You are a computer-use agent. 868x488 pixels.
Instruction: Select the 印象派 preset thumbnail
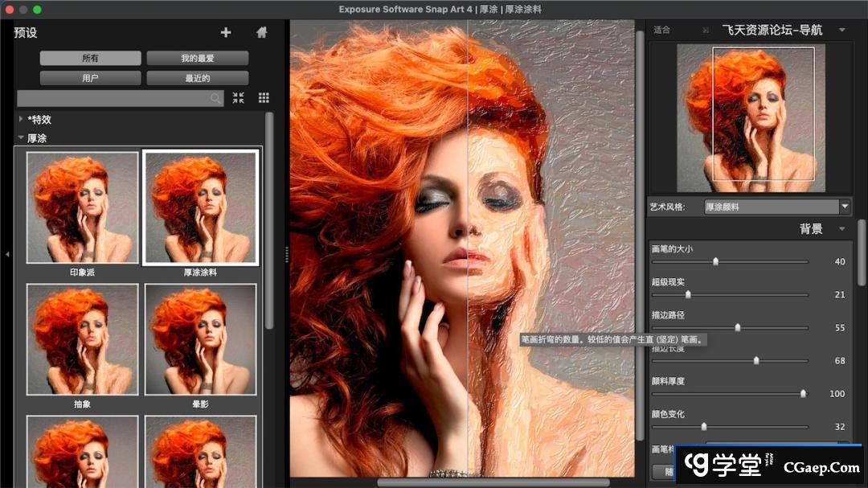pyautogui.click(x=82, y=207)
